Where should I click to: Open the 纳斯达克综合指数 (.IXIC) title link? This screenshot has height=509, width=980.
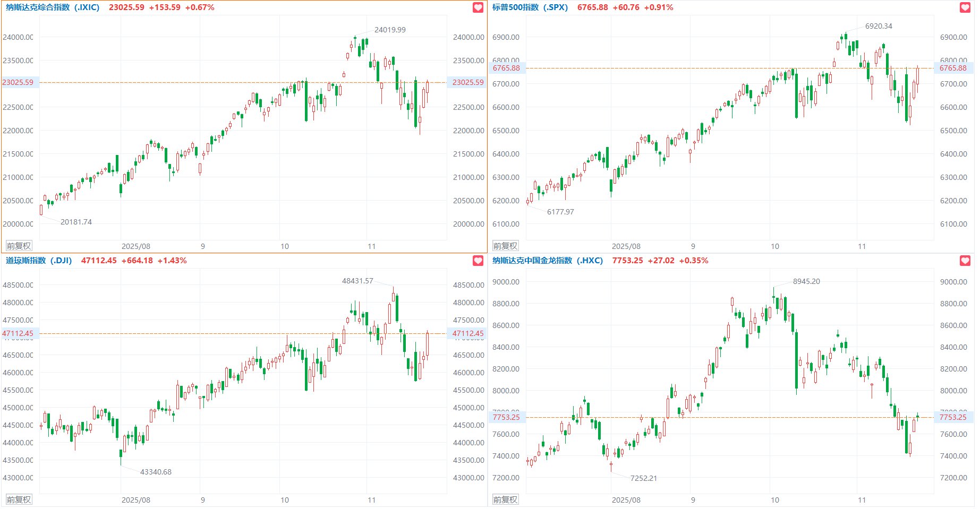point(53,7)
